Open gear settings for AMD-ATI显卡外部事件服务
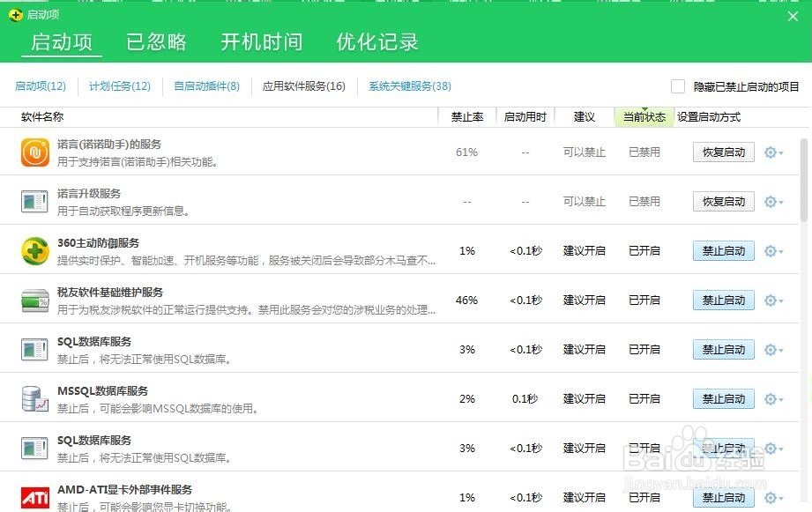This screenshot has width=812, height=512. click(x=773, y=498)
